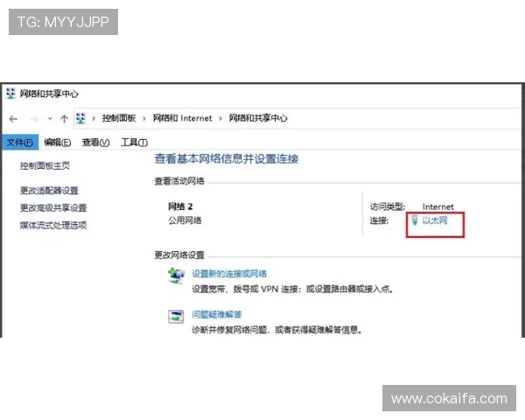
Task: Click the Up one level arrow
Action: coord(64,119)
